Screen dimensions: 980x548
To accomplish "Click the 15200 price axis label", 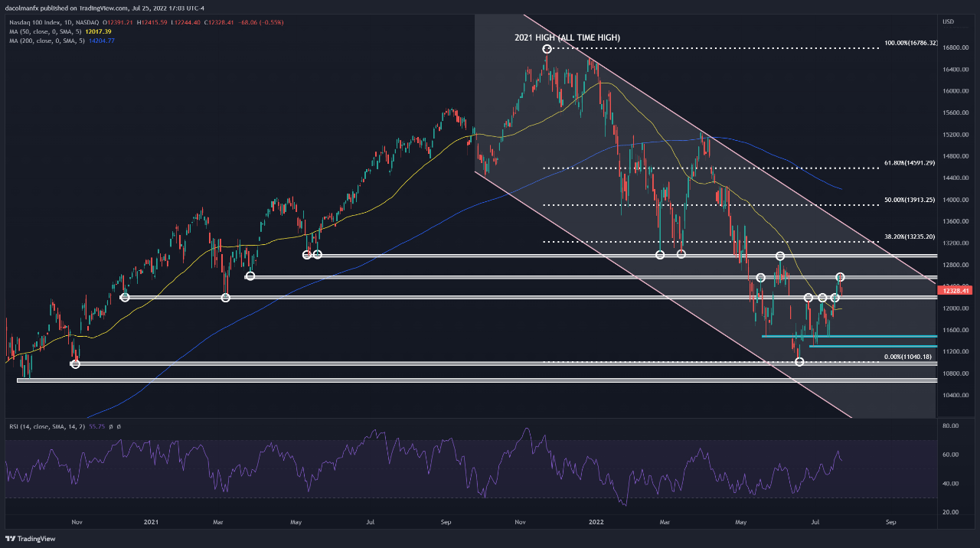I will point(954,135).
